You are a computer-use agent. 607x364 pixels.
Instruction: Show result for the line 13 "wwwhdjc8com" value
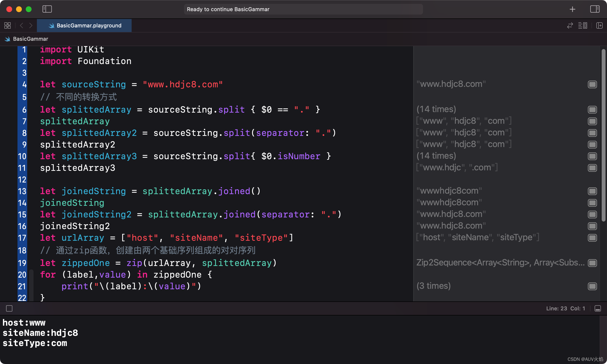592,191
